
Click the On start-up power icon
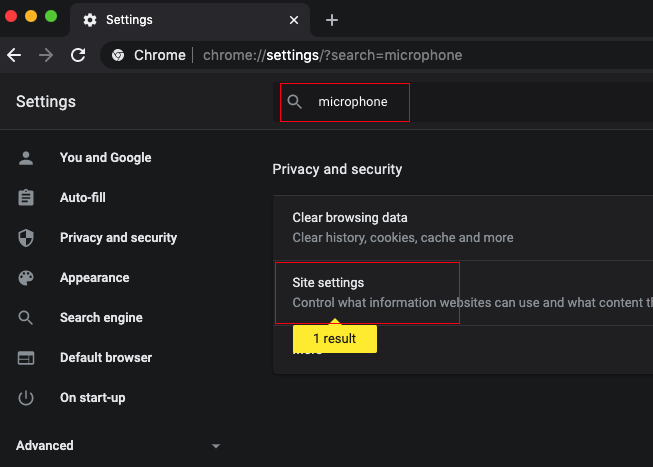26,398
